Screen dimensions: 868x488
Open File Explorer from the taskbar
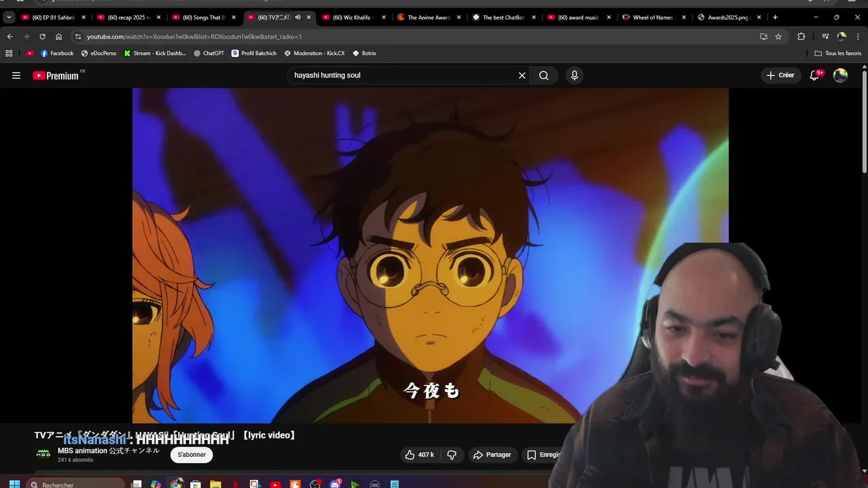(216, 484)
